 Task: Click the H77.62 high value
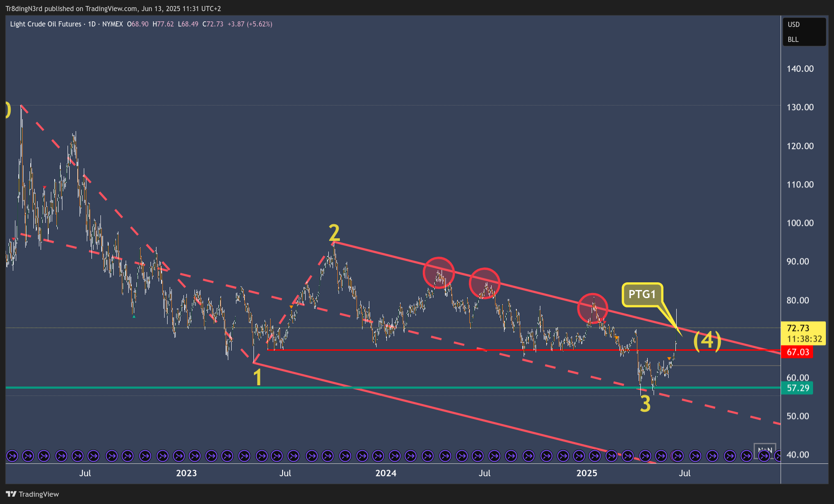(163, 24)
